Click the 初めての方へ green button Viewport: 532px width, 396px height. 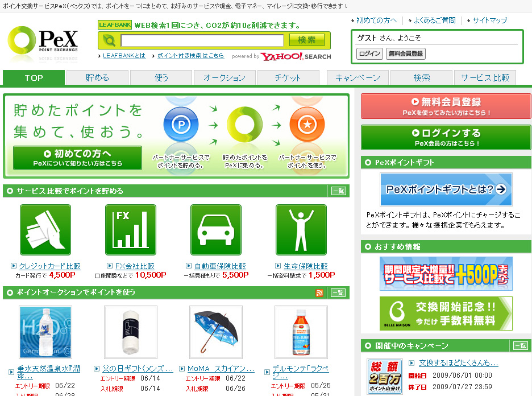coord(77,158)
